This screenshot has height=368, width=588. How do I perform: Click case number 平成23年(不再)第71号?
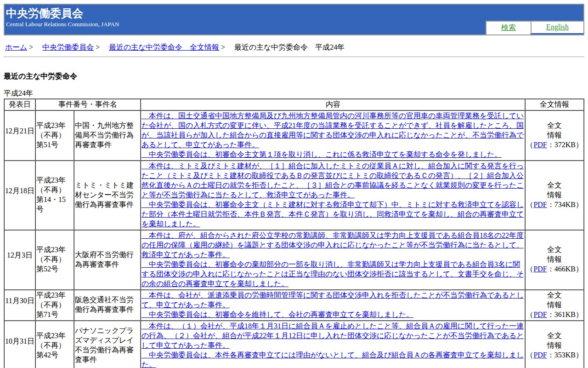click(51, 305)
